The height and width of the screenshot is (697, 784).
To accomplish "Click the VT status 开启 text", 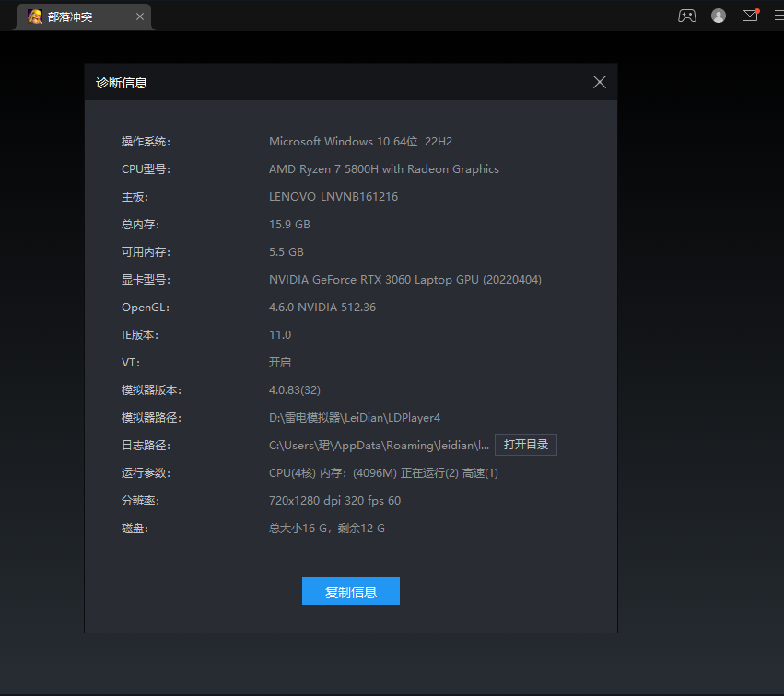I will [280, 363].
